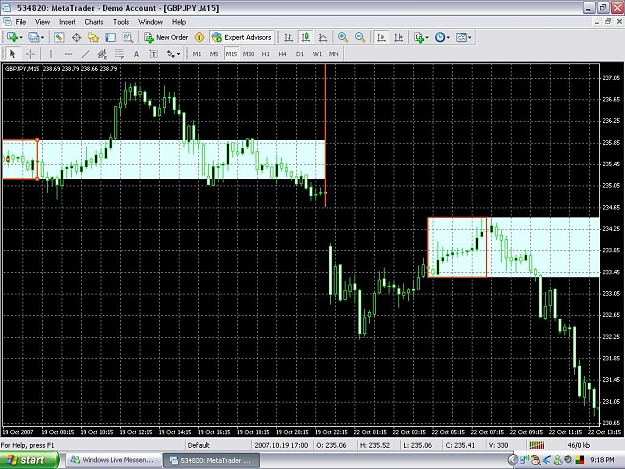Switch timeframe to M30
Screen dimensions: 625x469
(248, 54)
